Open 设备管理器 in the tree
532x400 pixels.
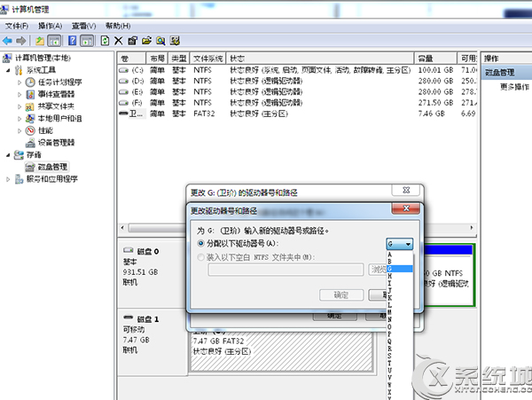coord(56,143)
